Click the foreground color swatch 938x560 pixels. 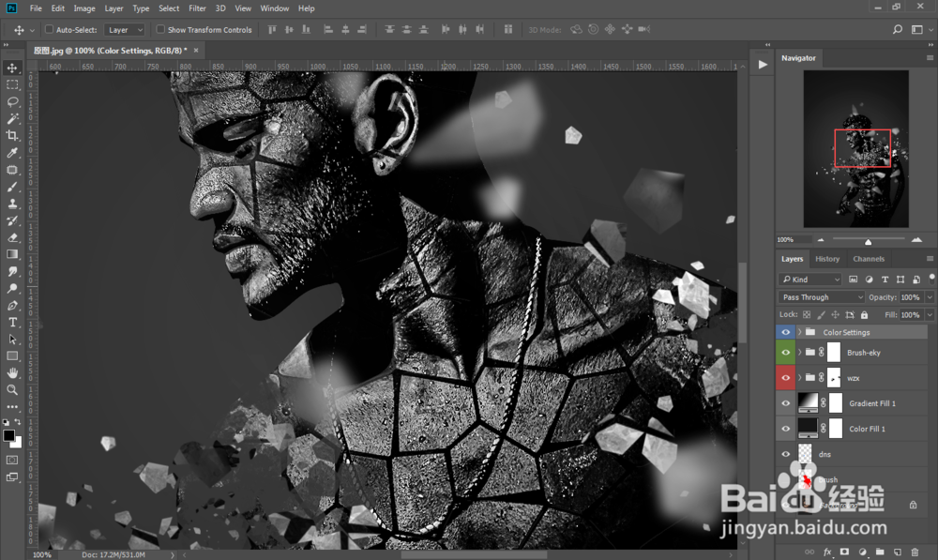[8, 435]
